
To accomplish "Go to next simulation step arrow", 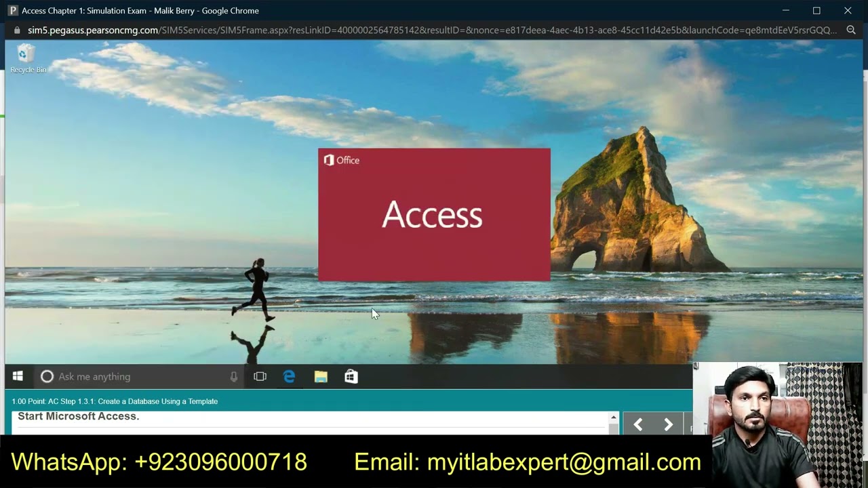I will [668, 424].
